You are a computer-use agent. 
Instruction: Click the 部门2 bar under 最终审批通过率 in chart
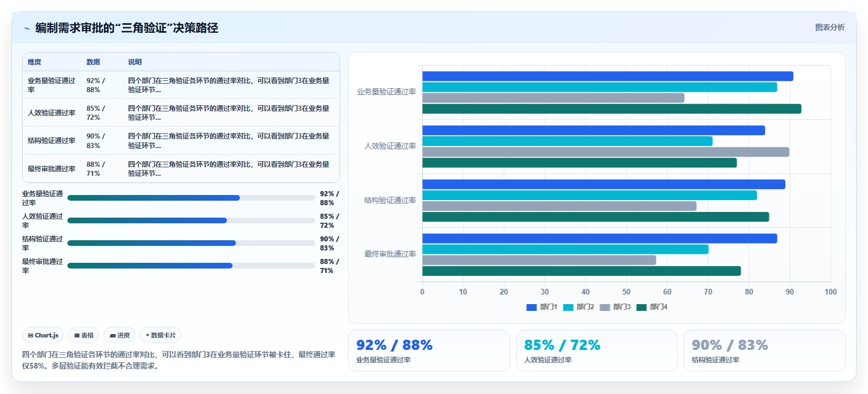tap(565, 249)
